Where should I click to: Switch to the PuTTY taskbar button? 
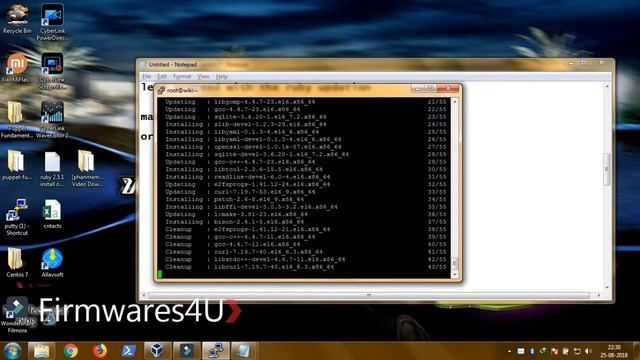(x=216, y=351)
